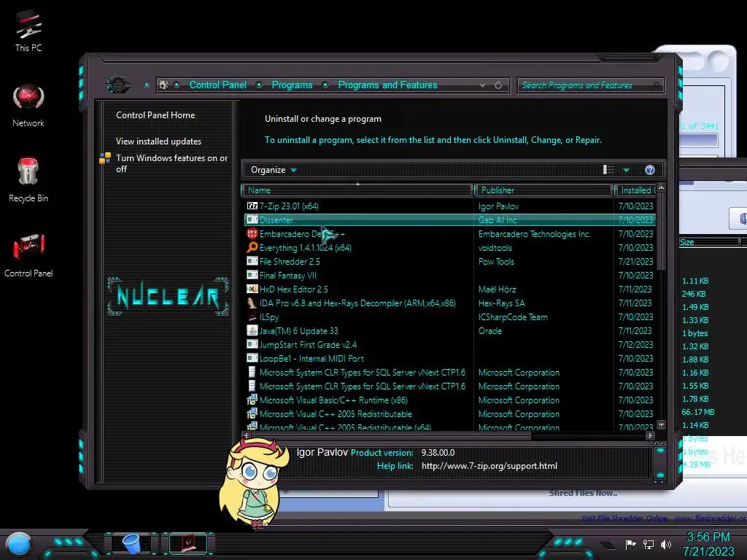
Task: Click the Programs and Features breadcrumb
Action: pos(387,85)
